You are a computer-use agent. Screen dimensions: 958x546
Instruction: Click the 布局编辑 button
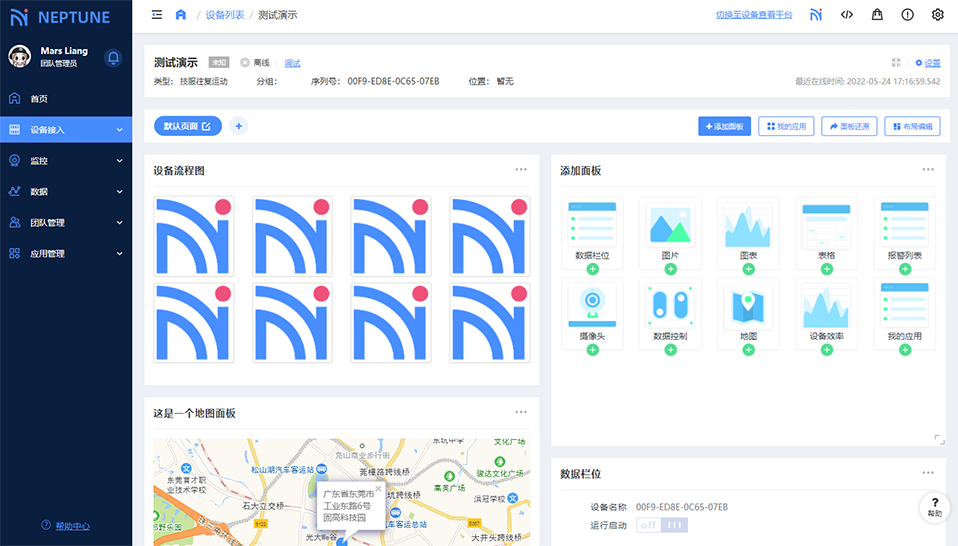click(911, 127)
